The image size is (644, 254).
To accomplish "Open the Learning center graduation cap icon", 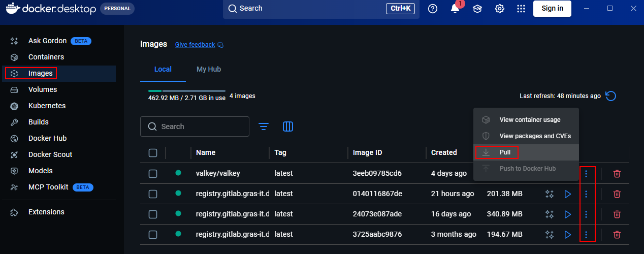I will (x=477, y=9).
